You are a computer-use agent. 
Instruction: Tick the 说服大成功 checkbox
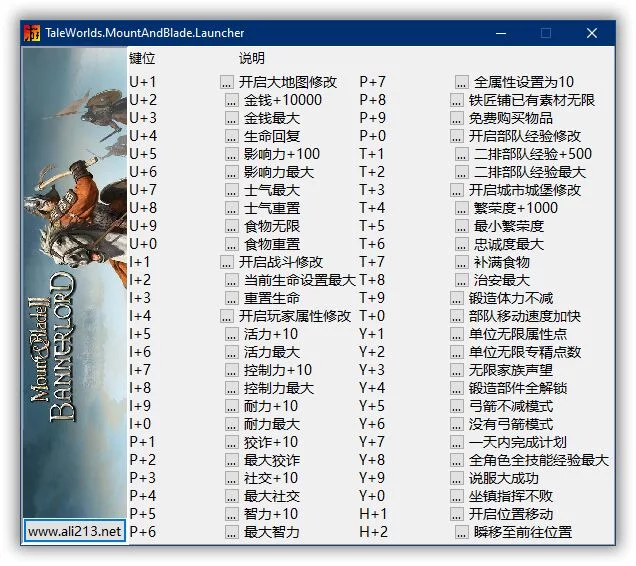457,478
